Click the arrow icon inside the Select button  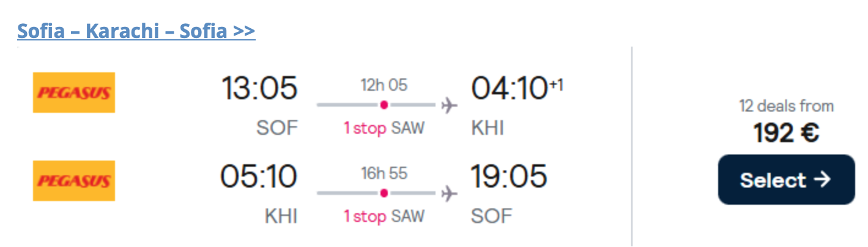pos(823,180)
